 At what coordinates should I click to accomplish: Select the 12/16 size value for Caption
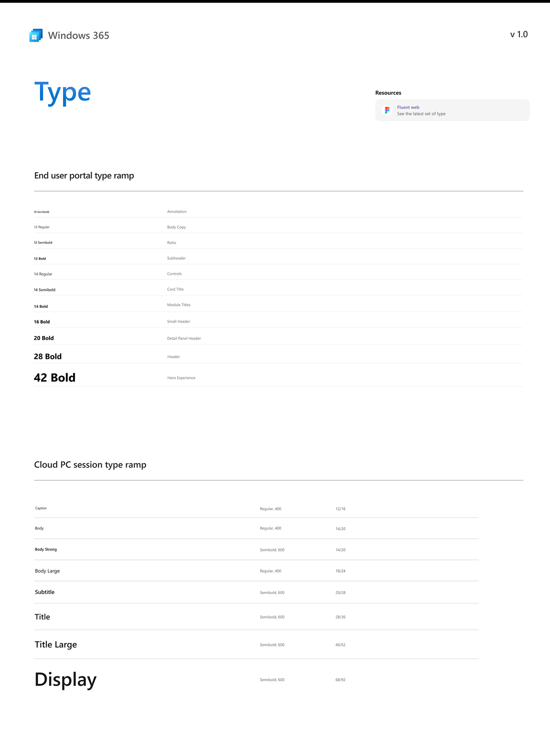pos(340,509)
